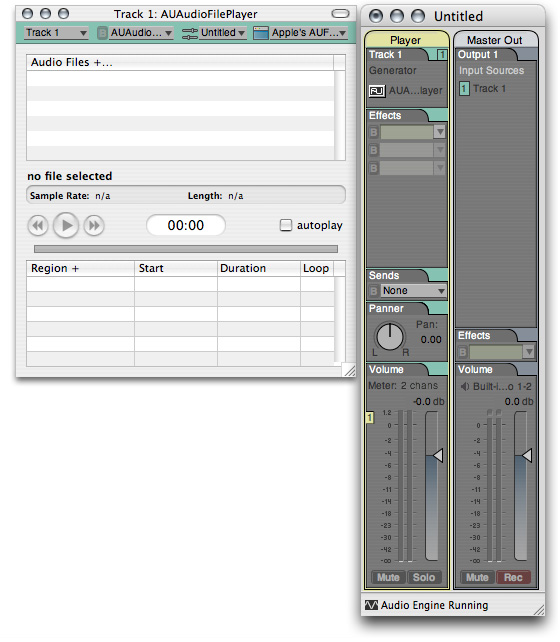Mute the Master Out channel

click(477, 577)
